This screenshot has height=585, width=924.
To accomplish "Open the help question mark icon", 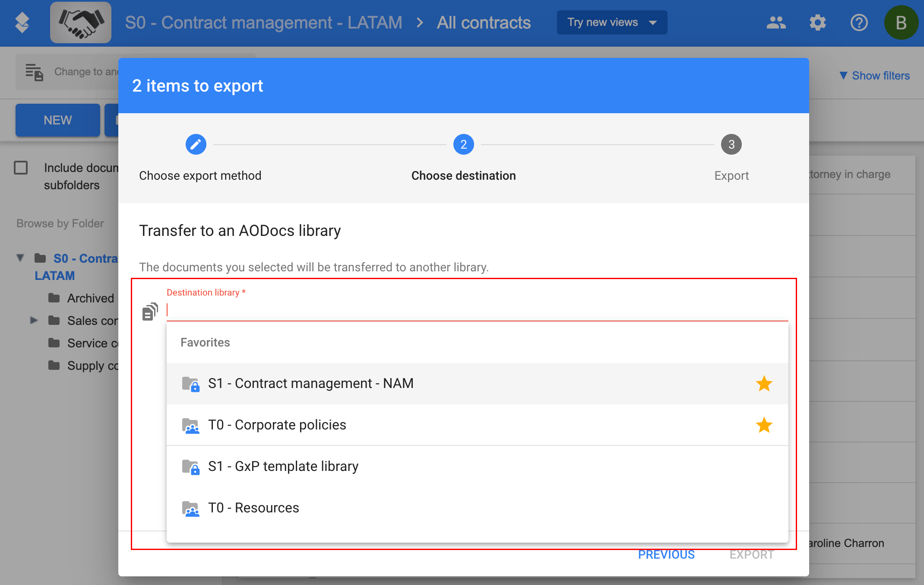I will click(x=859, y=22).
